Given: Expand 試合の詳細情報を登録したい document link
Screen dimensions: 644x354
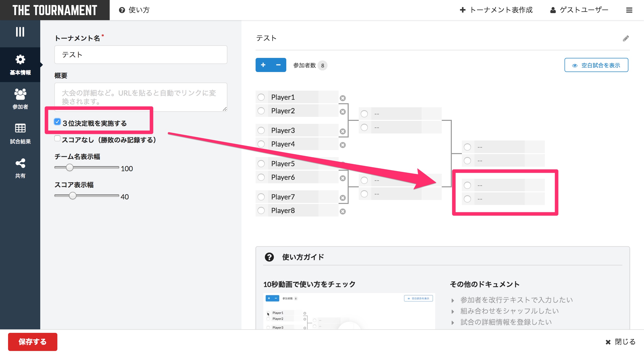Looking at the screenshot, I should (x=506, y=322).
